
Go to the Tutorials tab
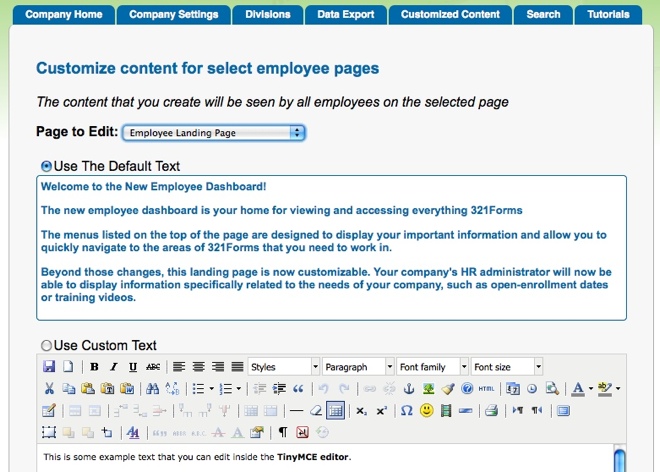point(608,15)
